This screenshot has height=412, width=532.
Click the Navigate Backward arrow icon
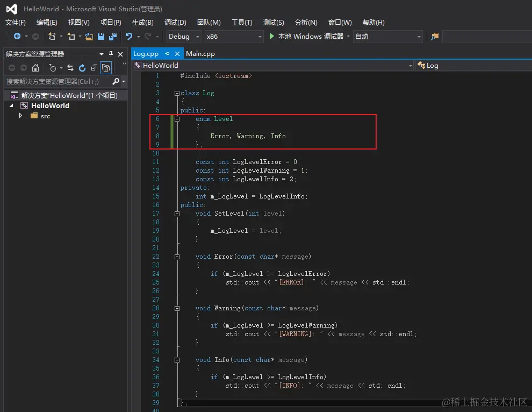coord(17,37)
